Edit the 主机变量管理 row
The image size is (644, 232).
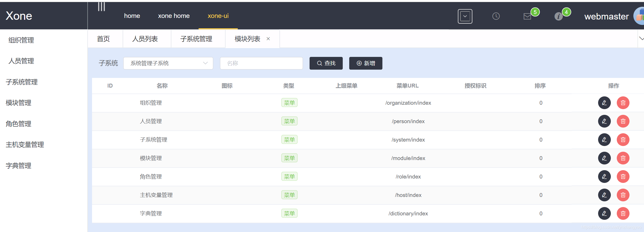click(x=604, y=195)
